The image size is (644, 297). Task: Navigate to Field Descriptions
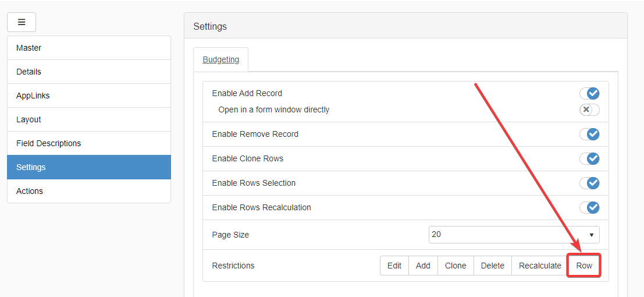tap(89, 143)
